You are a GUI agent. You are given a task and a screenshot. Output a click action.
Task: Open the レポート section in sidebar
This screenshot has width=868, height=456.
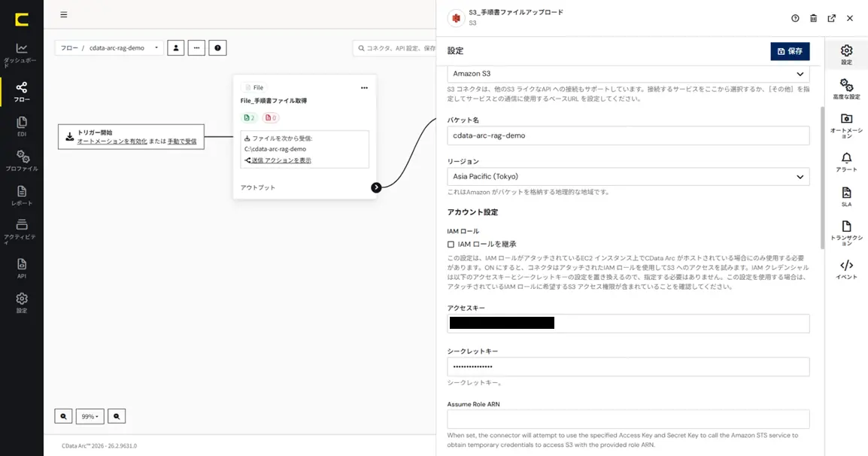22,196
